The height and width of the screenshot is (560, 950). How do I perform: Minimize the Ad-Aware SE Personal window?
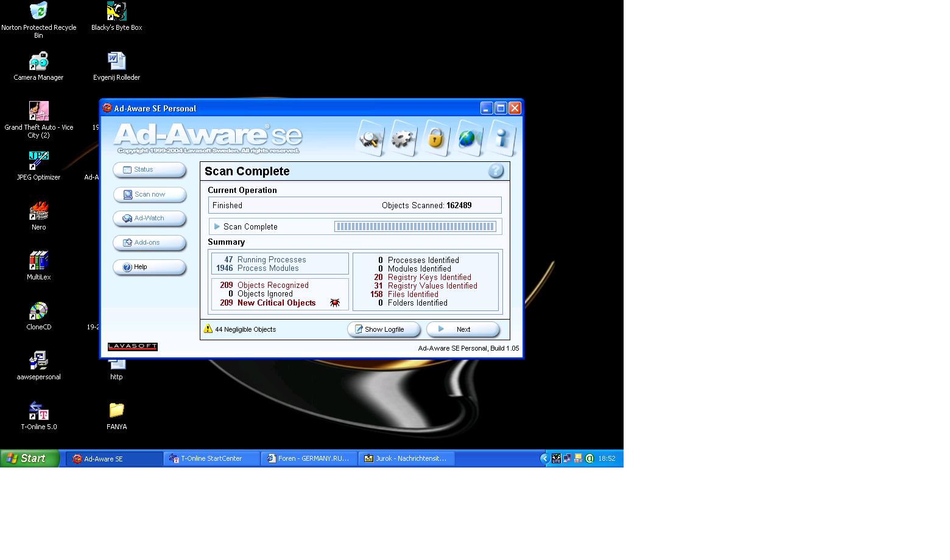coord(486,108)
